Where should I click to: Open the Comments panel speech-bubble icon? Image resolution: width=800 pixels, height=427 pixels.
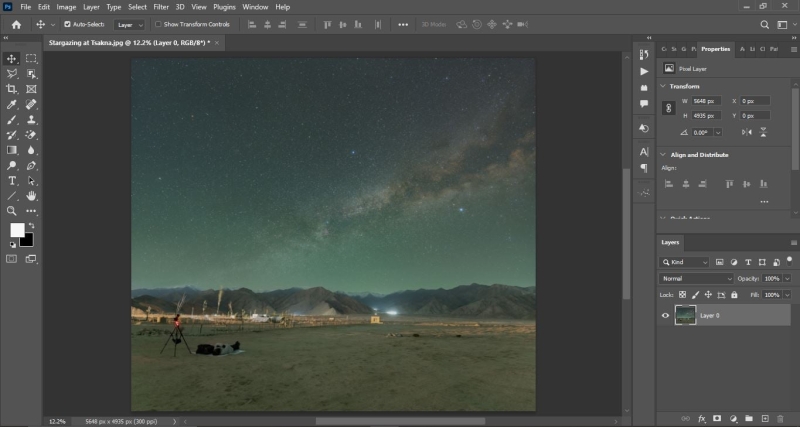coord(644,104)
